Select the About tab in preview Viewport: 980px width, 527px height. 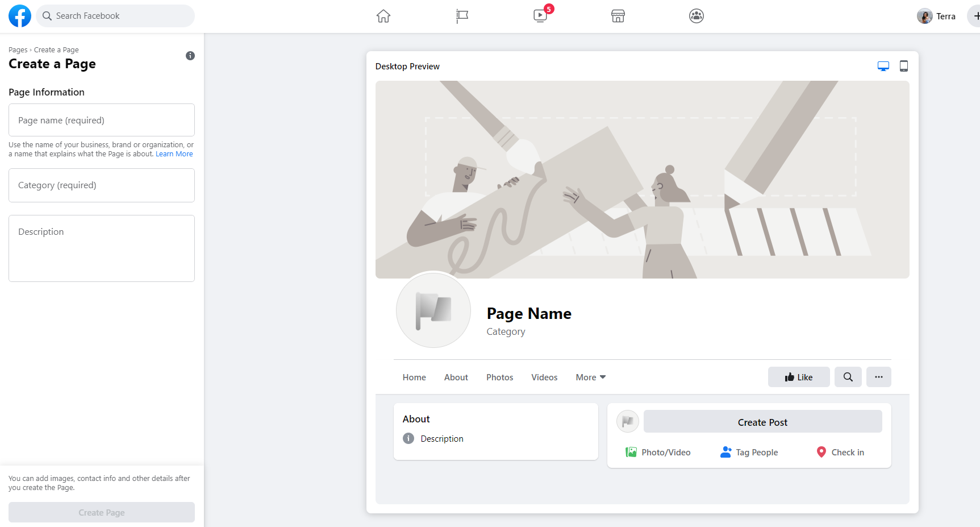tap(456, 377)
